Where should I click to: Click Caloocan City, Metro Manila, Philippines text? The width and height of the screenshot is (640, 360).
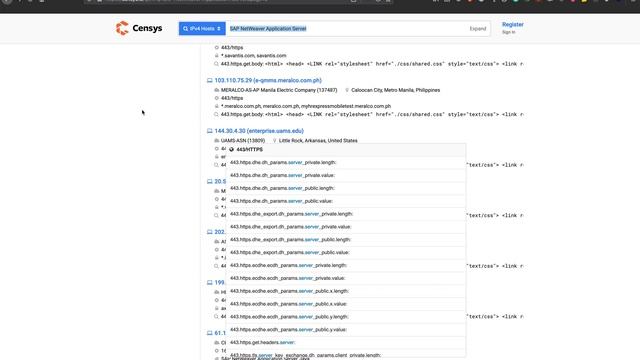pos(396,90)
